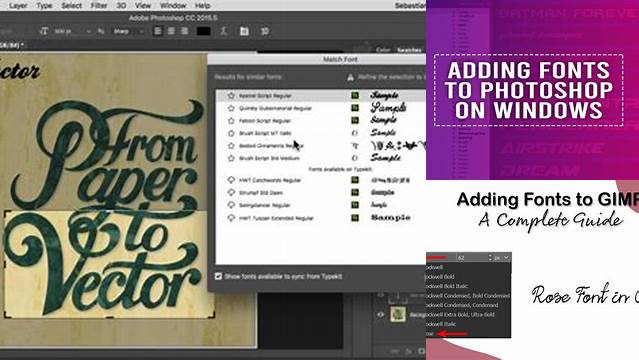The image size is (639, 360).
Task: Center align text
Action: [x=171, y=31]
